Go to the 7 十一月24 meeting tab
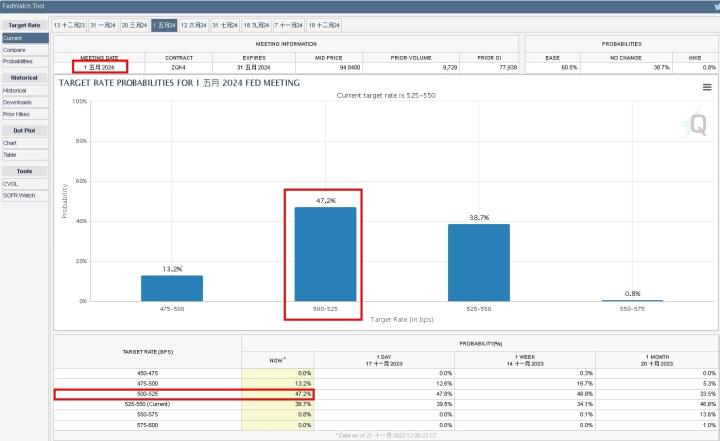The width and height of the screenshot is (720, 441). pyautogui.click(x=288, y=25)
